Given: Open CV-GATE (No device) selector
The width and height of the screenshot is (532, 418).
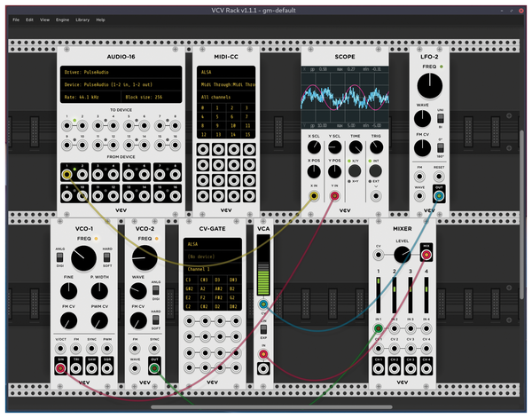Looking at the screenshot, I should click(213, 256).
